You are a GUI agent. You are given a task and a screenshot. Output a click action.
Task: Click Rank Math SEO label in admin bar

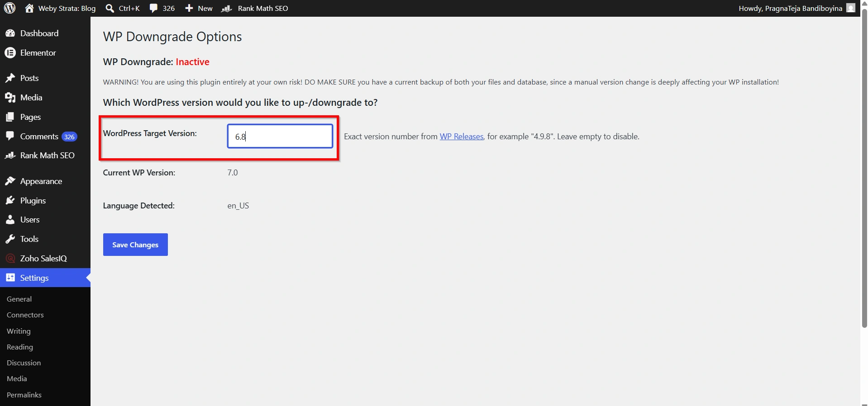coord(263,8)
